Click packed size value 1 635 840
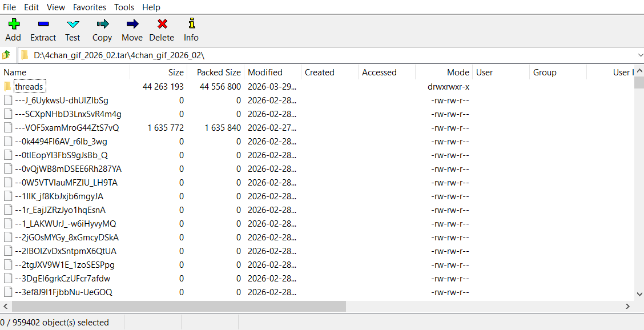 (x=223, y=128)
